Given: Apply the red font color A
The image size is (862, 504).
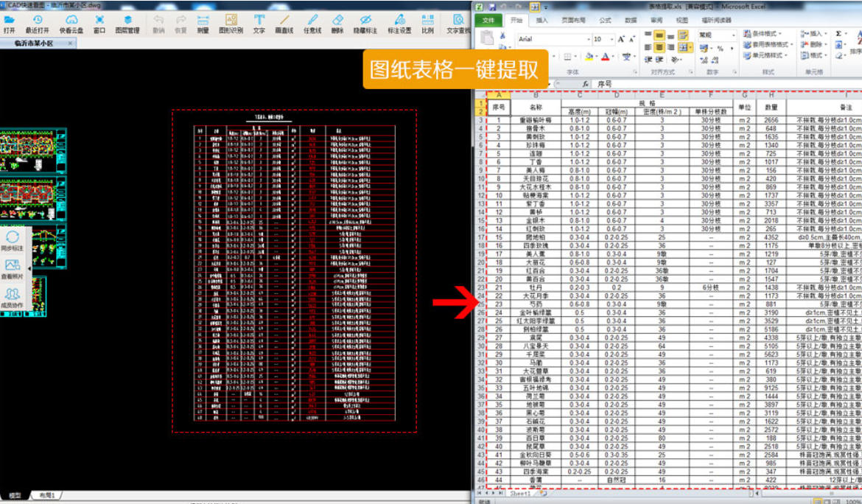Looking at the screenshot, I should click(x=605, y=57).
